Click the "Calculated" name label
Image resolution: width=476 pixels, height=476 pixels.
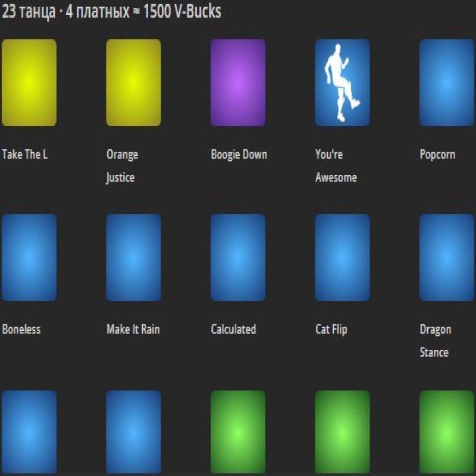tap(233, 330)
